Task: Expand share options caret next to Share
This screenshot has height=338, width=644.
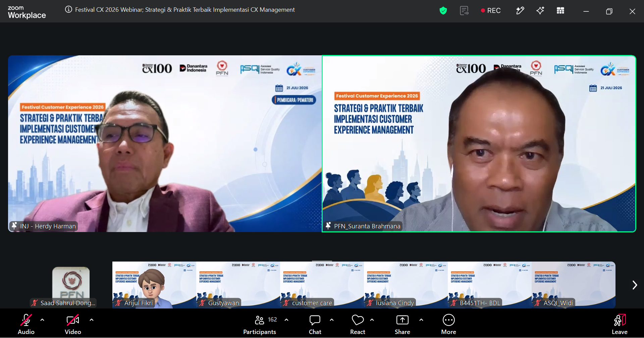Action: (x=421, y=320)
